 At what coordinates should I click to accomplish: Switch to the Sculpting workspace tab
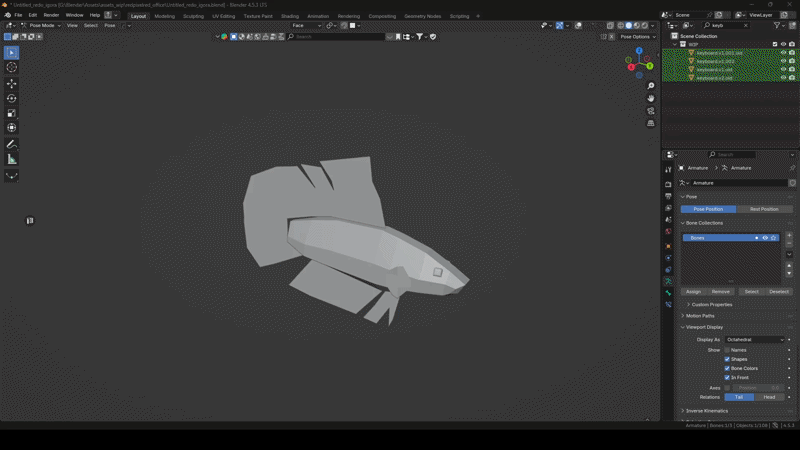click(193, 16)
